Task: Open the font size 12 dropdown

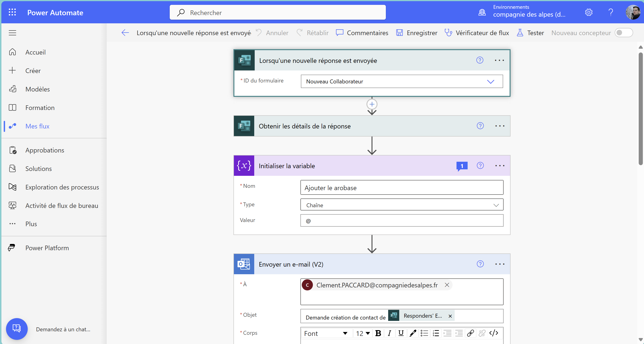Action: (x=363, y=333)
